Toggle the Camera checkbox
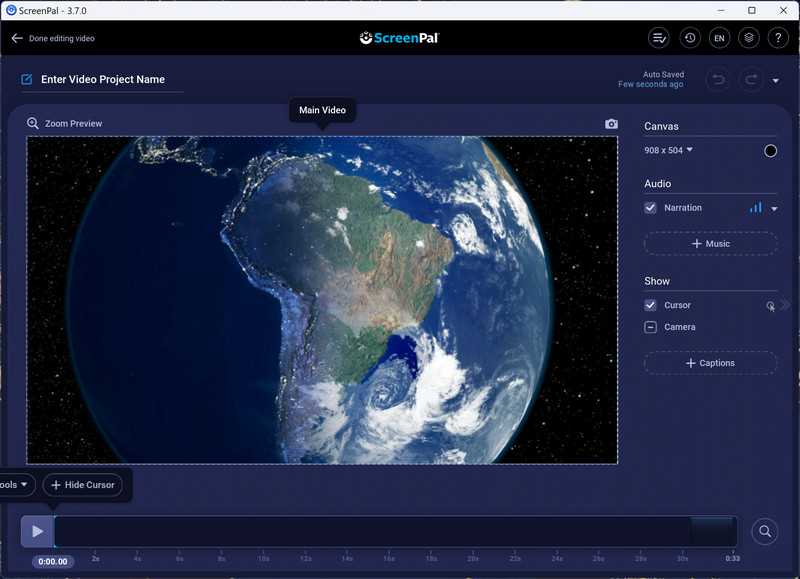800x579 pixels. [x=651, y=327]
